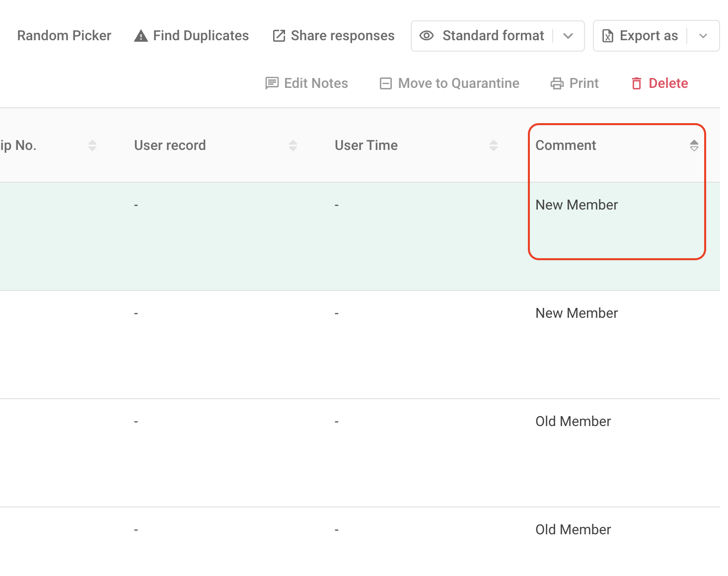Delete the selected response
The height and width of the screenshot is (576, 728).
click(659, 83)
